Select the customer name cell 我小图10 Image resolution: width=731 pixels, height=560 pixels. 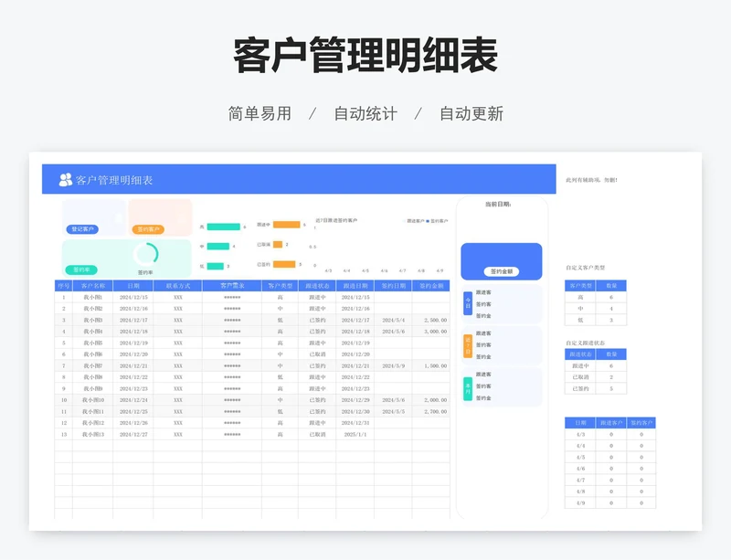tap(93, 399)
